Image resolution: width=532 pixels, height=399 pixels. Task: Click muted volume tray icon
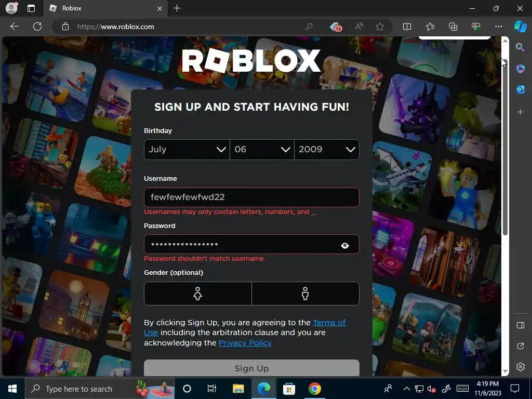pos(432,389)
